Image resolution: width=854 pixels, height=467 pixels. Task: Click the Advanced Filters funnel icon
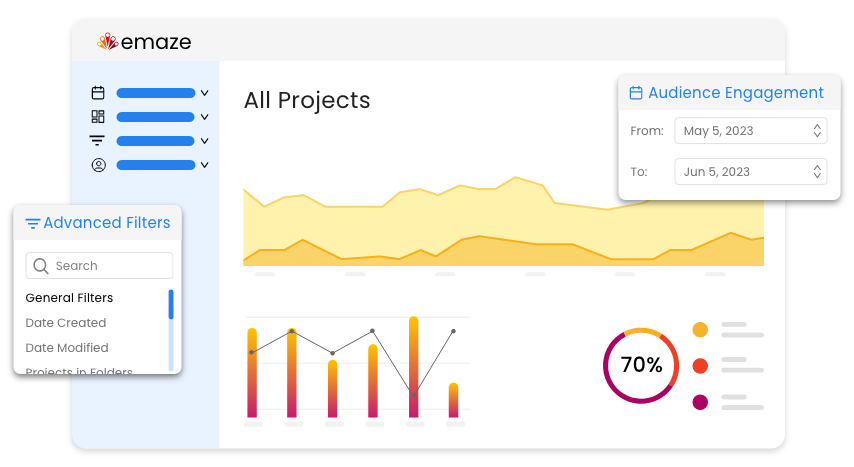pyautogui.click(x=33, y=224)
